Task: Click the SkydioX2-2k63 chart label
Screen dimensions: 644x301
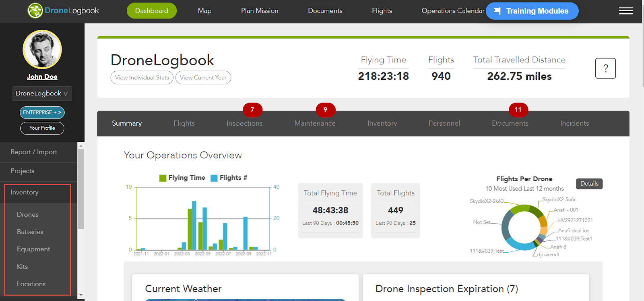Action: click(487, 201)
